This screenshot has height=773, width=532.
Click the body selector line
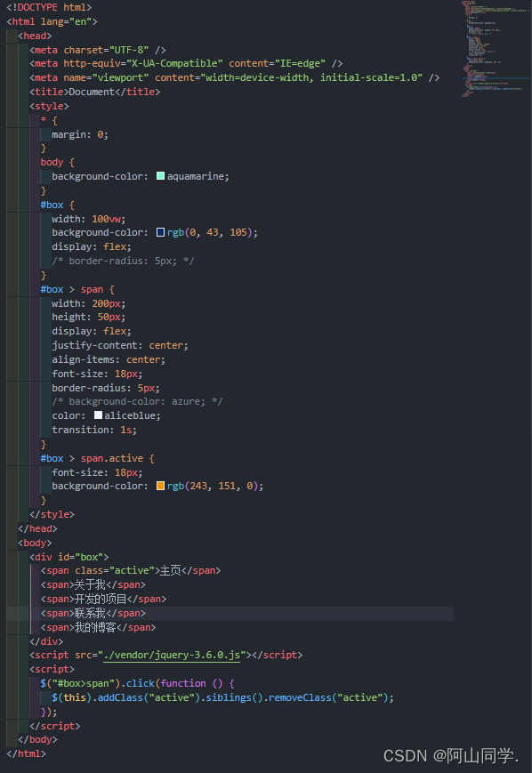[x=57, y=162]
